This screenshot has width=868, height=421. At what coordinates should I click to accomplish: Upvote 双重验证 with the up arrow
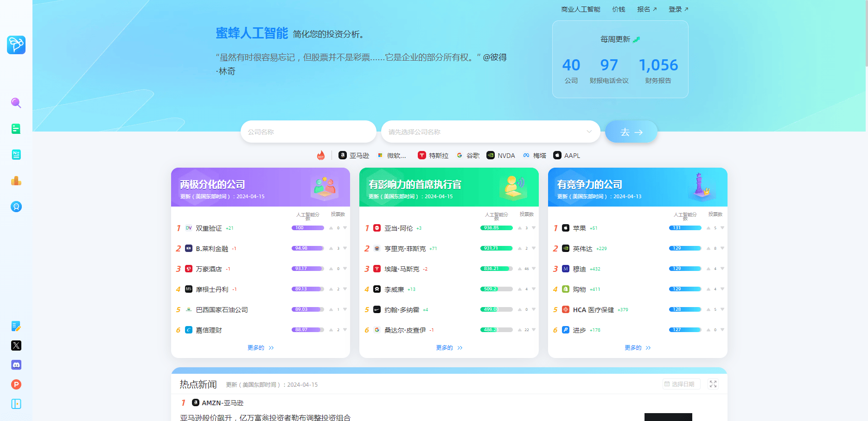pos(331,228)
